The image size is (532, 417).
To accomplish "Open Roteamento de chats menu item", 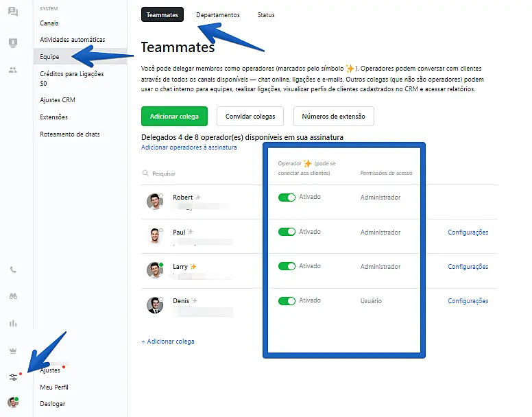I will 70,134.
